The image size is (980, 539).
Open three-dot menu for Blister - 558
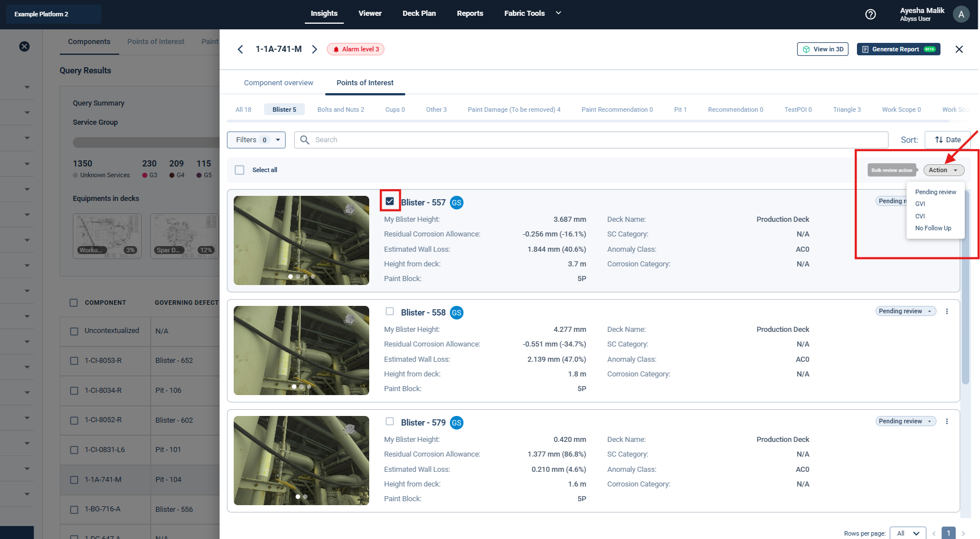947,311
